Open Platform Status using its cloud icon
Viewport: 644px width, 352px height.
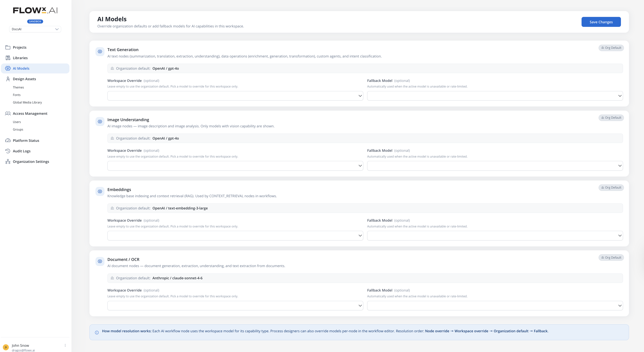[8, 140]
